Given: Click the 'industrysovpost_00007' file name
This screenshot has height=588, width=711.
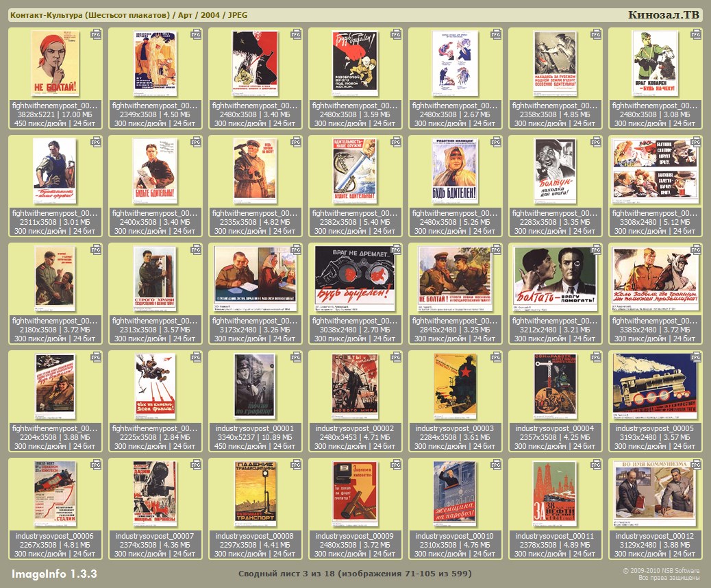Looking at the screenshot, I should coord(155,536).
